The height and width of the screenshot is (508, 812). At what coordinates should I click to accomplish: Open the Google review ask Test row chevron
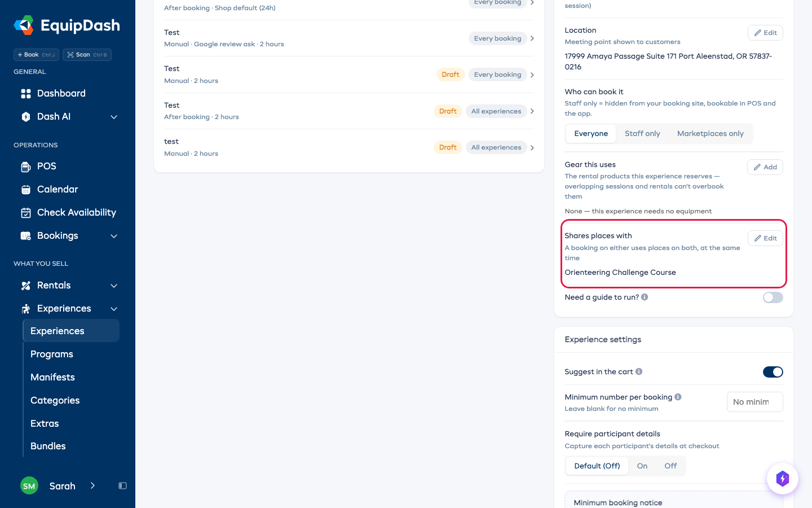[532, 38]
